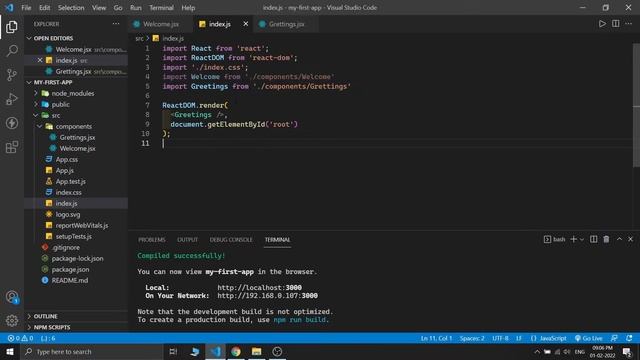640x360 pixels.
Task: Expand the node_modules folder
Action: coord(73,93)
